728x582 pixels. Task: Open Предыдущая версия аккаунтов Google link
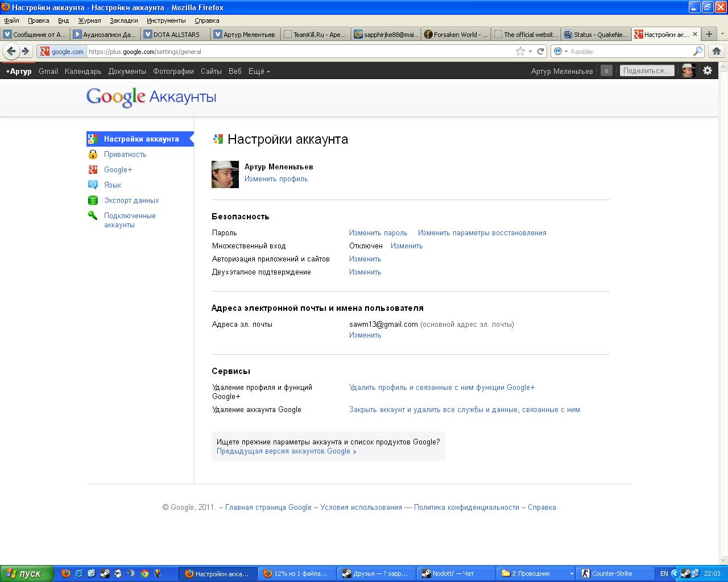(x=286, y=451)
